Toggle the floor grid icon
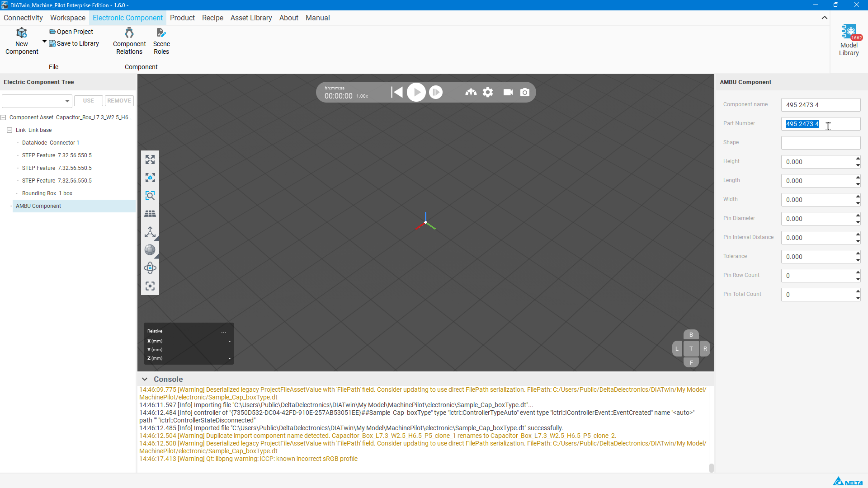This screenshot has height=488, width=868. click(x=150, y=214)
